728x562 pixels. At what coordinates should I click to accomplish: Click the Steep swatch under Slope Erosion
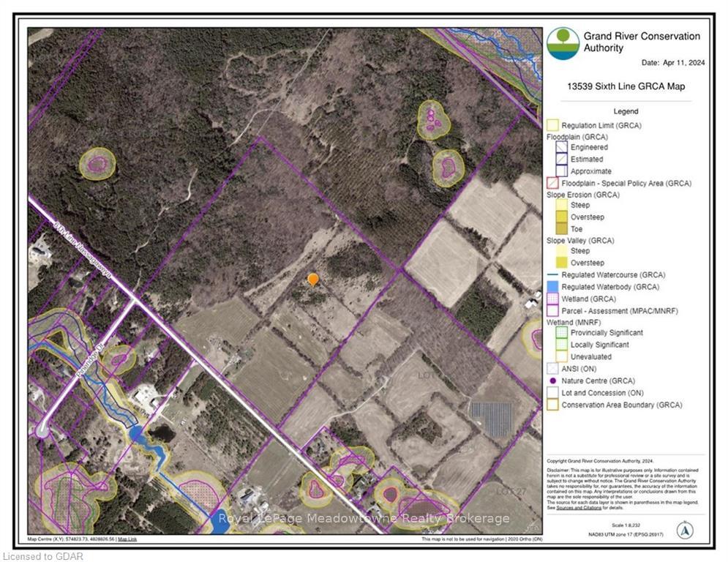pos(561,205)
